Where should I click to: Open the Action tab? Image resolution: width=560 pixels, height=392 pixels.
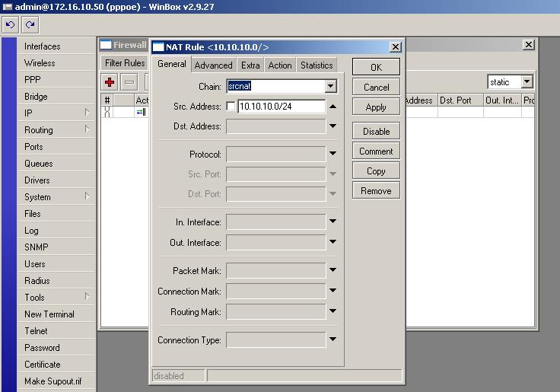pyautogui.click(x=280, y=65)
